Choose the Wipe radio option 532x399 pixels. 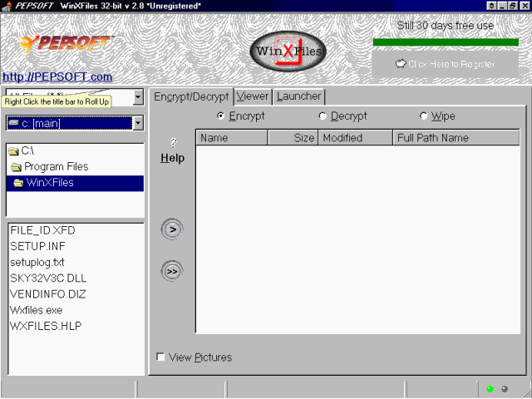pos(424,116)
